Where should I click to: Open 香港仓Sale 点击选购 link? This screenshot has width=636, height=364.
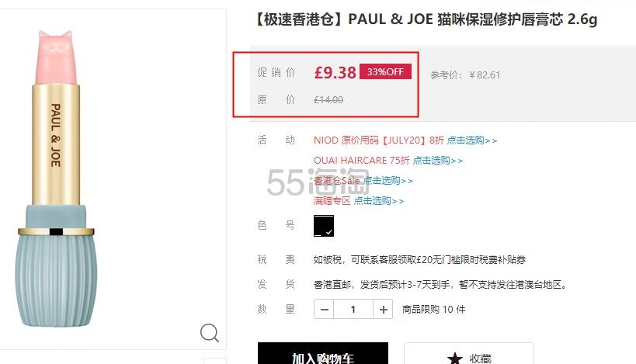coord(388,181)
